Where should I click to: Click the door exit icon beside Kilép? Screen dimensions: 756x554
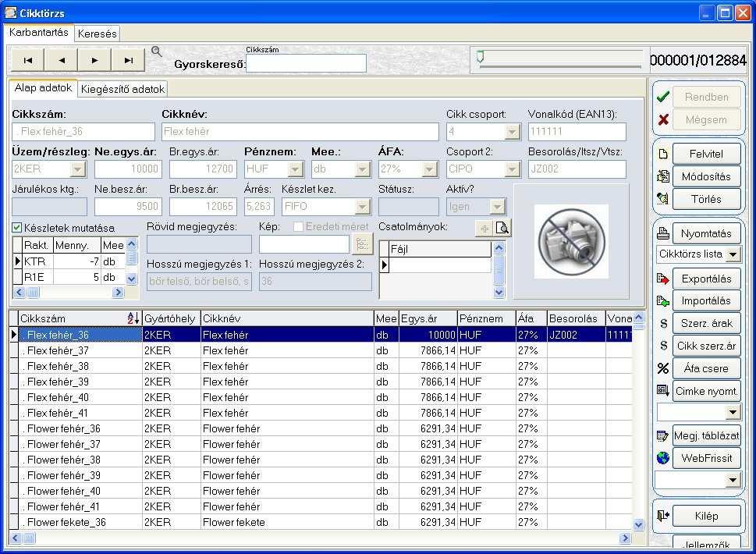[663, 516]
